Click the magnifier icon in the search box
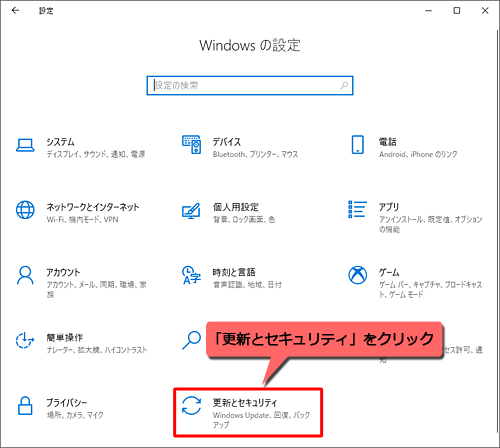The height and width of the screenshot is (448, 500). 344,86
